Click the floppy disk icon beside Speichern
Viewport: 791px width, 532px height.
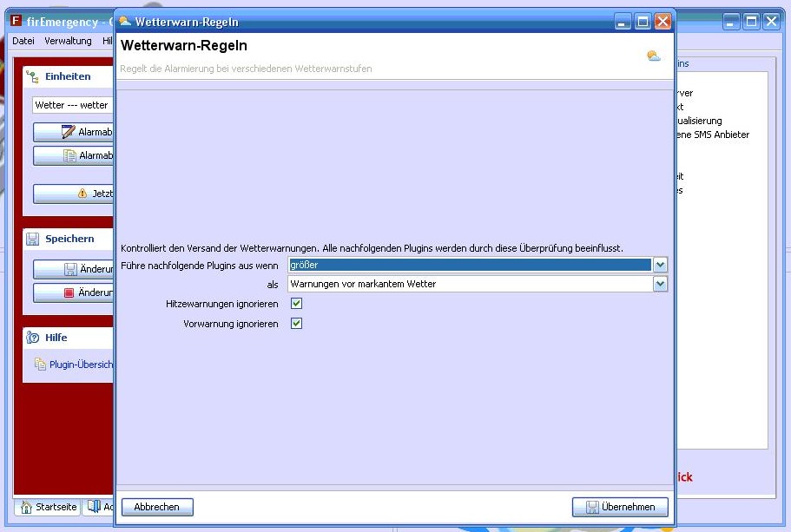point(33,239)
